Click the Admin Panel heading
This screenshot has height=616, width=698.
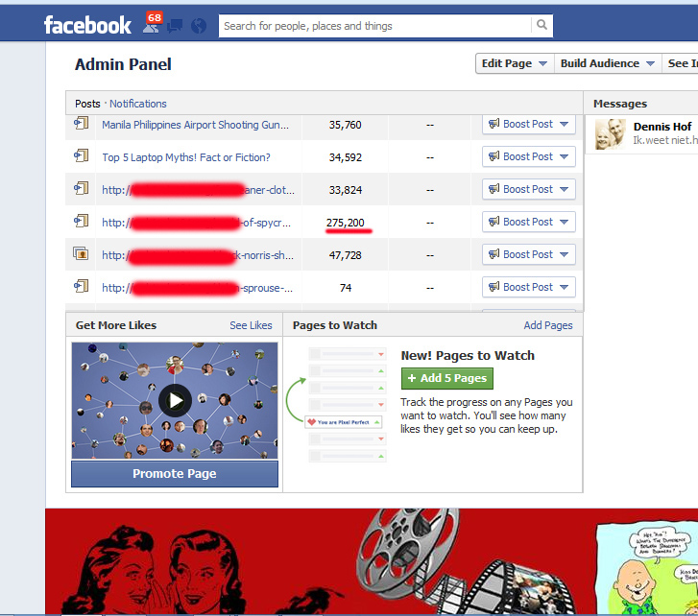[x=123, y=64]
